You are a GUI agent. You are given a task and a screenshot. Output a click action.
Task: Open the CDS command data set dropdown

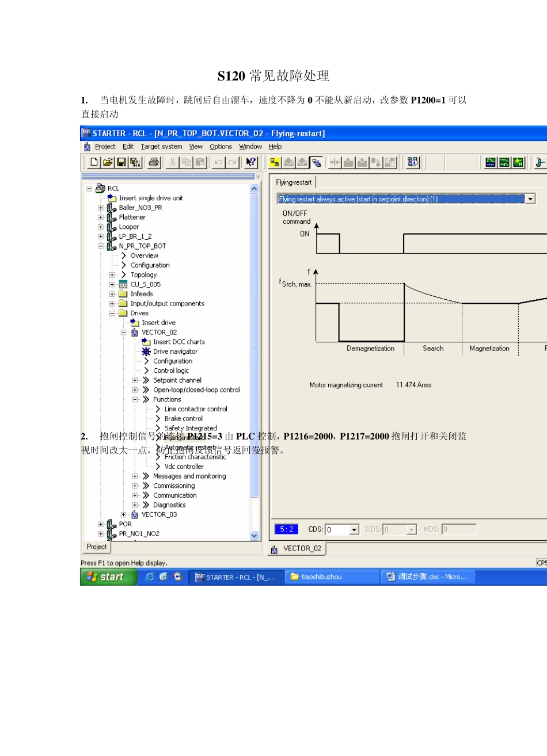[354, 529]
